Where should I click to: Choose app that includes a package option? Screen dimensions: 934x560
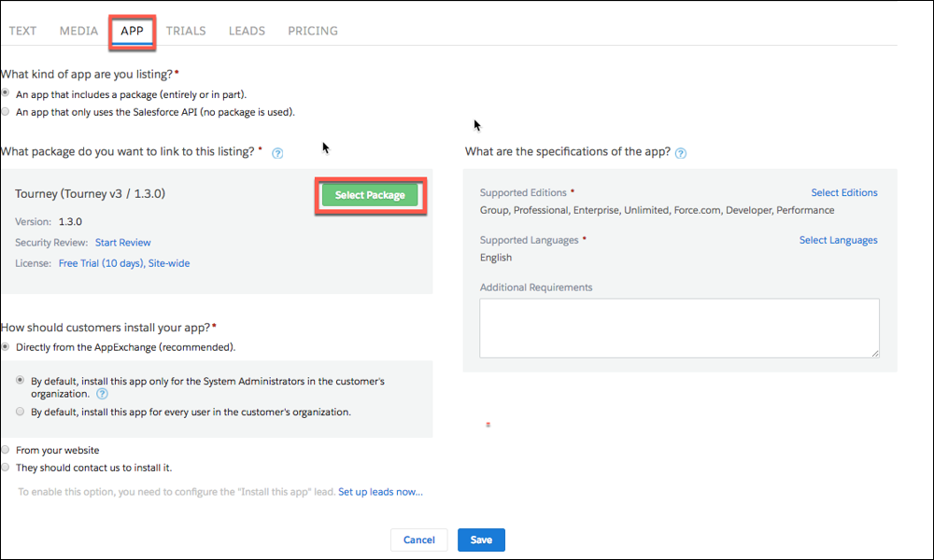coord(6,92)
